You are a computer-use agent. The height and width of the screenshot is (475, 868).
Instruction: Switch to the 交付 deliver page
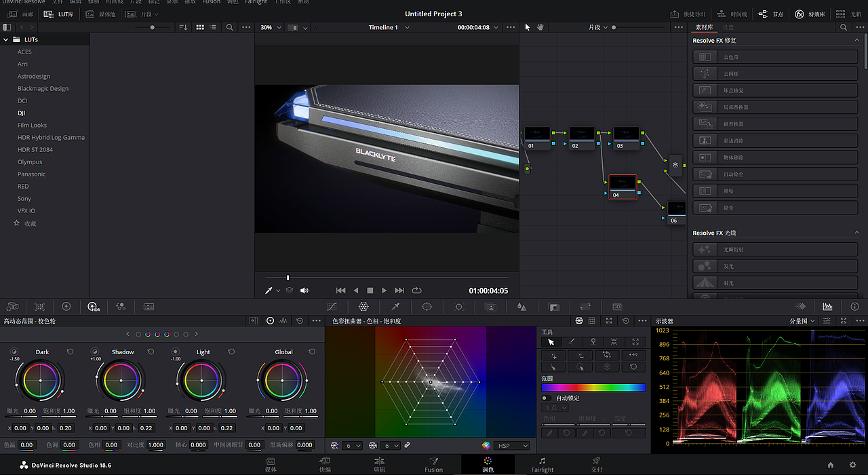(x=597, y=465)
